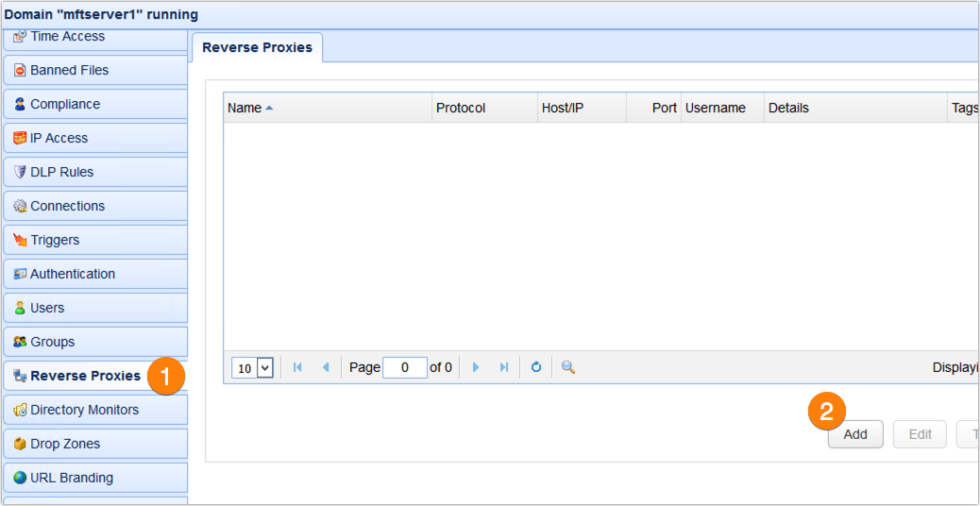Go to previous page arrow icon
The height and width of the screenshot is (506, 980).
[x=327, y=367]
